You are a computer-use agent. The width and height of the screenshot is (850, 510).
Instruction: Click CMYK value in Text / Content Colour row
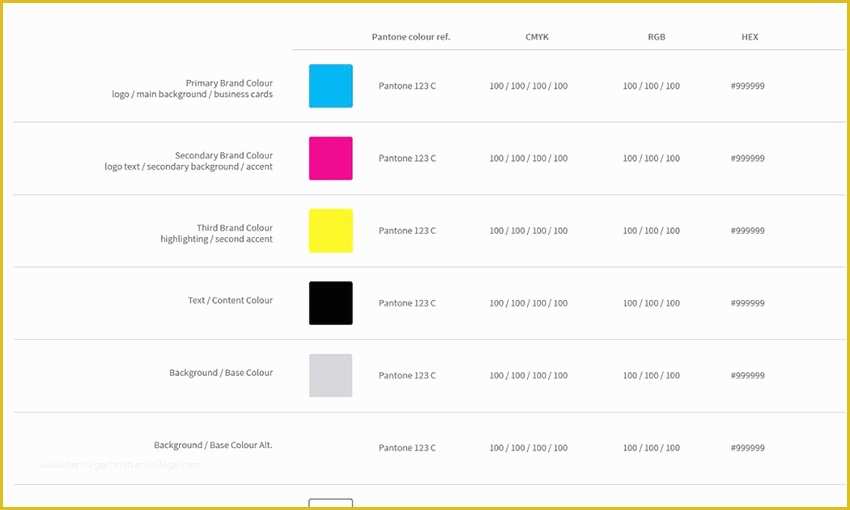529,303
